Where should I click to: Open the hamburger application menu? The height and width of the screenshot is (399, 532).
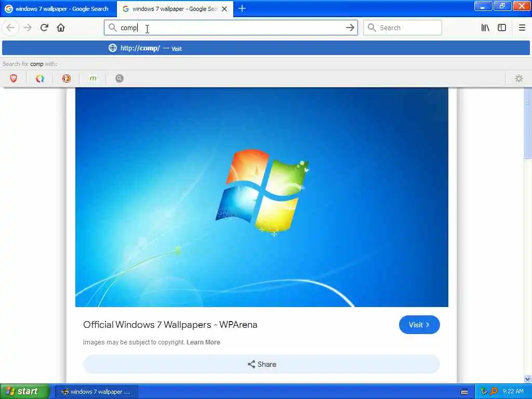[x=522, y=28]
